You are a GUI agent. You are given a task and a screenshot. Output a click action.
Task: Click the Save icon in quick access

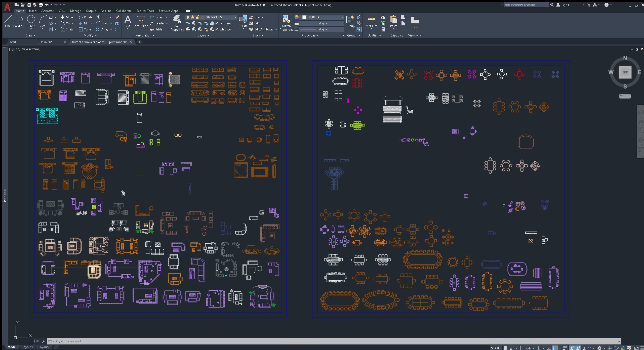[28, 5]
